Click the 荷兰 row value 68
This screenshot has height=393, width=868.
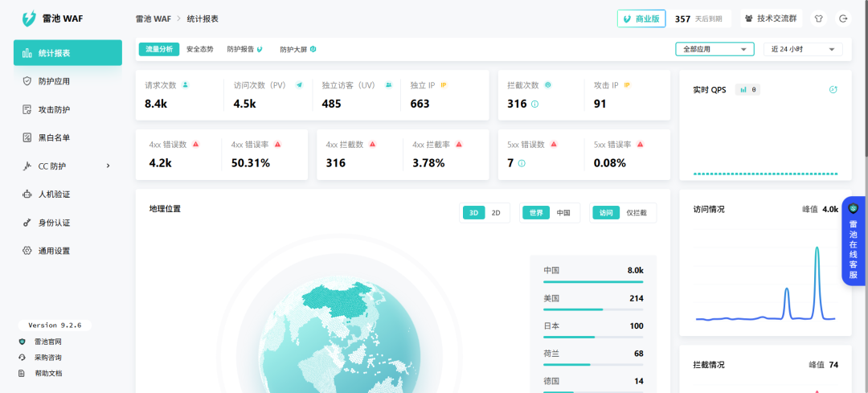(x=639, y=353)
